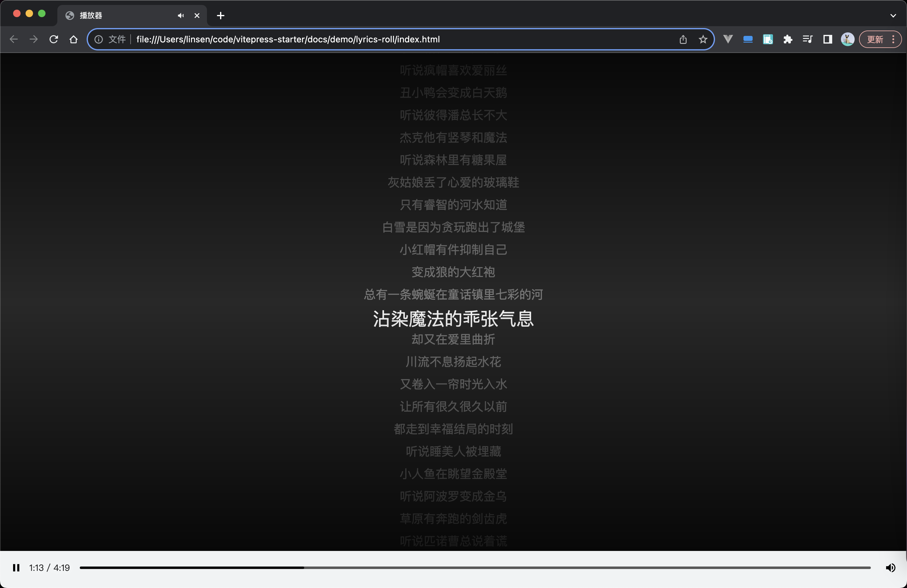Open the teal document extension icon
The image size is (907, 588).
(x=767, y=39)
